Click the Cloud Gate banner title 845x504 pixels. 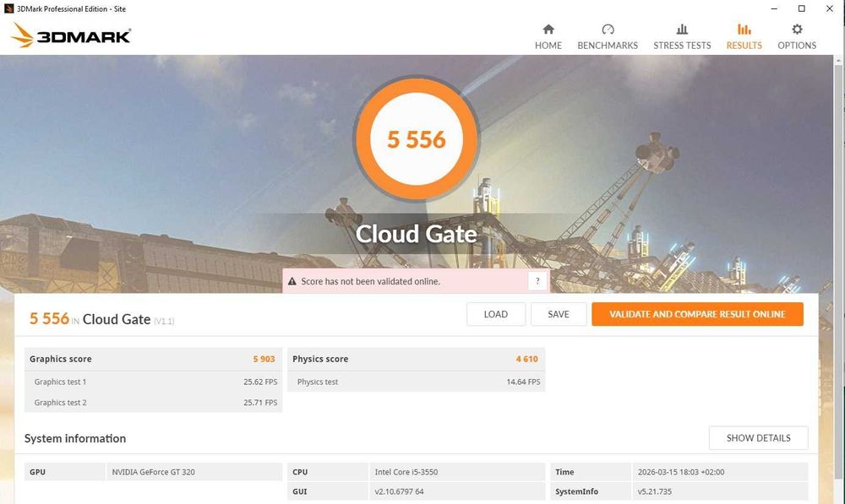click(x=416, y=234)
